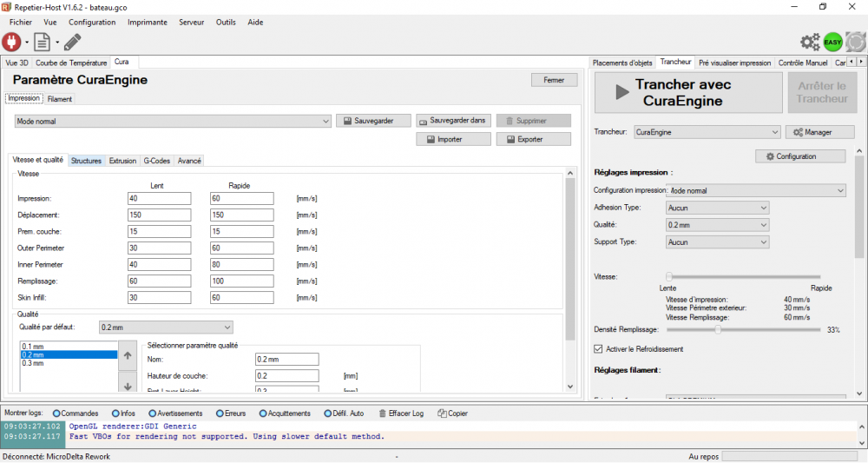
Task: Open the Qualité 0.2 mm dropdown in Trancheur
Action: [718, 225]
